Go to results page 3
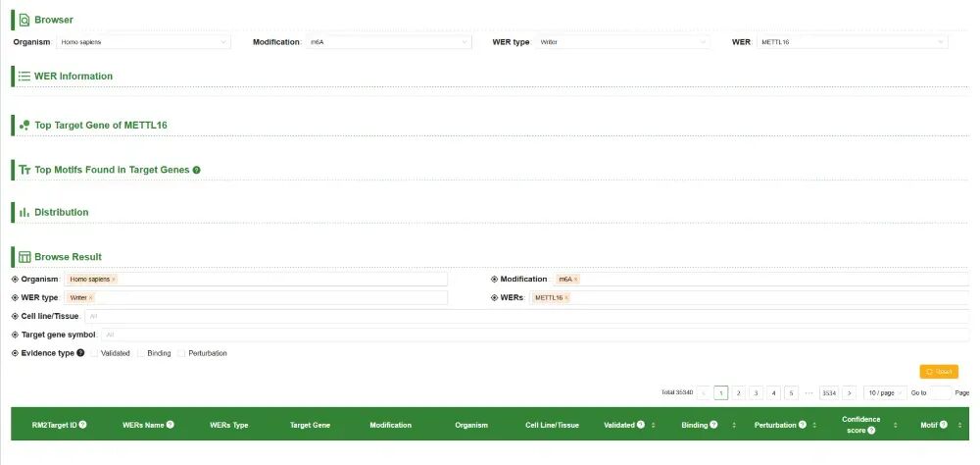Screen dimensions: 980x465 point(757,393)
